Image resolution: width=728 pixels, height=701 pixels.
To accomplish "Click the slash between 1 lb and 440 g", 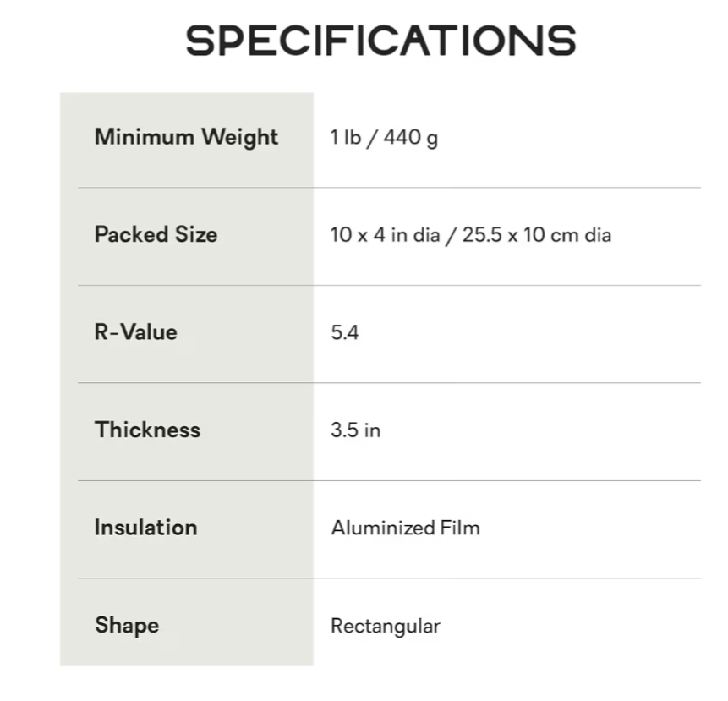I will [x=372, y=138].
